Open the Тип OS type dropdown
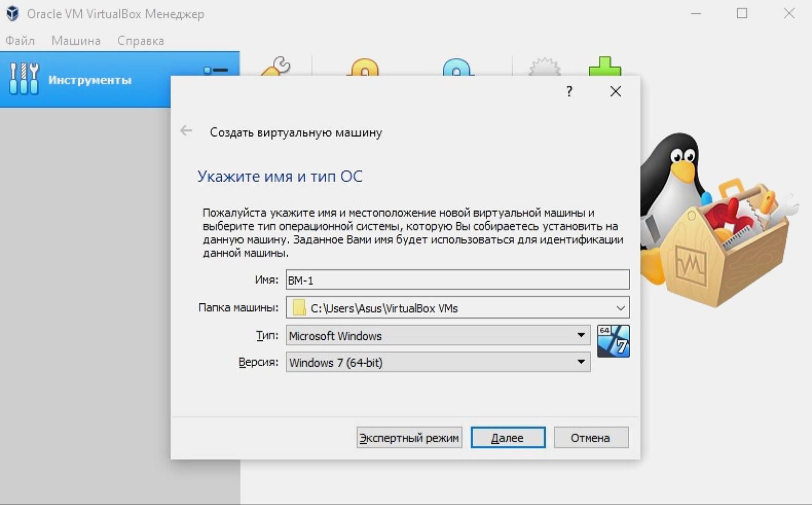The height and width of the screenshot is (505, 812). pyautogui.click(x=438, y=335)
